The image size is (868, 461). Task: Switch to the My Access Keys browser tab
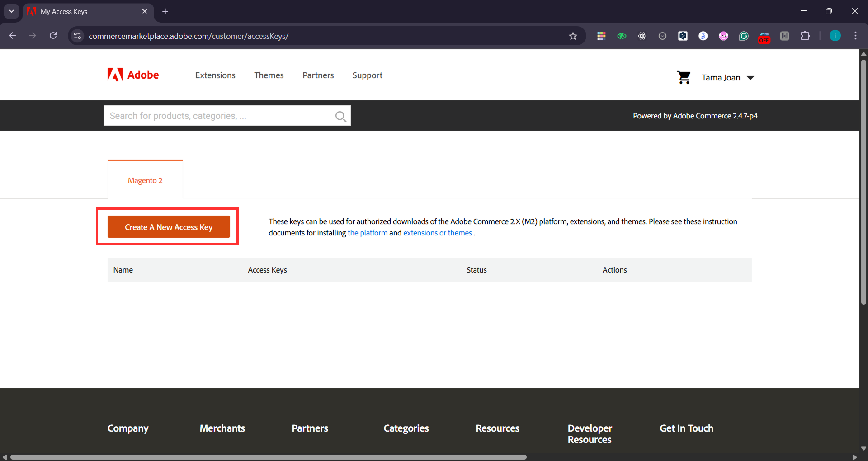[x=88, y=11]
